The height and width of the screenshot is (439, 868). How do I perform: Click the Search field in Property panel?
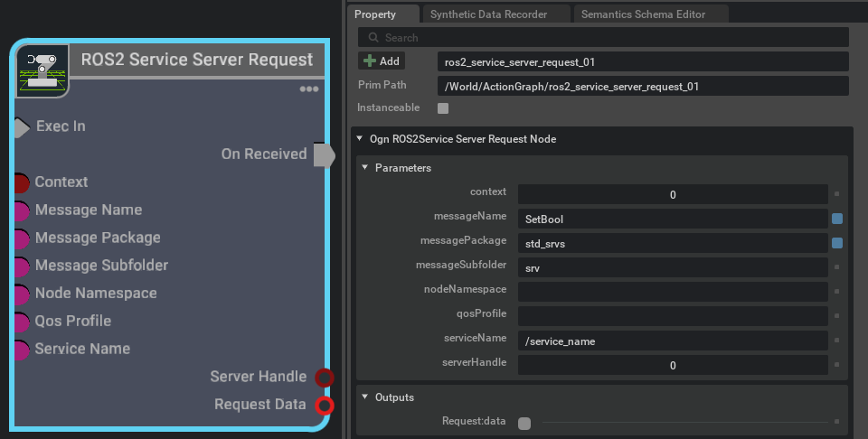603,38
